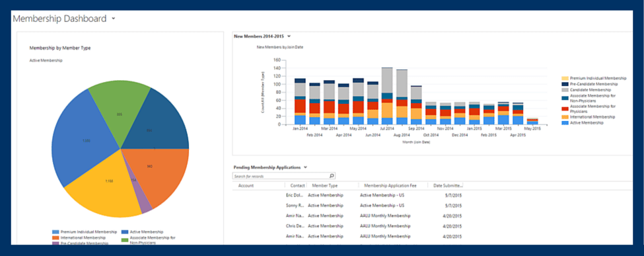Click the Active Membership blue swatch in bar legend
This screenshot has width=644, height=256.
pyautogui.click(x=565, y=122)
